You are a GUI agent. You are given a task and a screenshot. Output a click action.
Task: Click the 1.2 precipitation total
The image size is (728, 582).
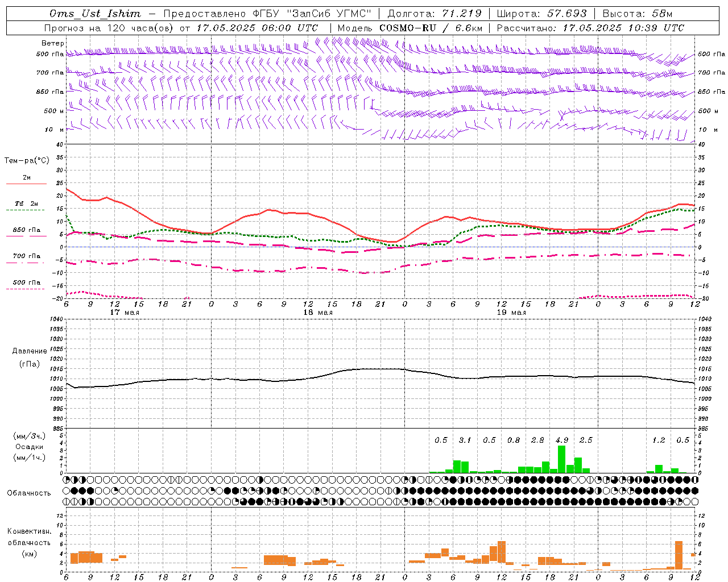coord(659,440)
